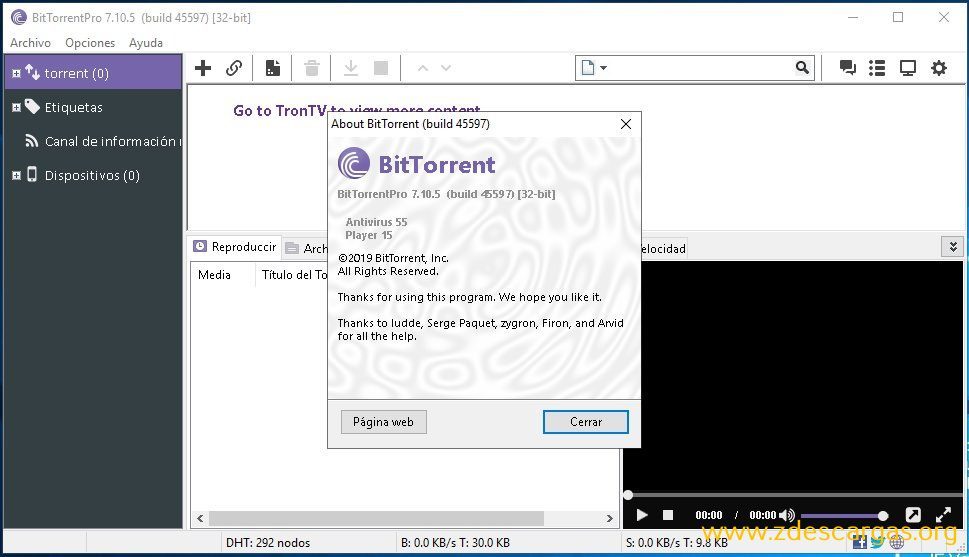The height and width of the screenshot is (557, 969).
Task: Expand the Dispositivos (0) tree node
Action: (x=16, y=176)
